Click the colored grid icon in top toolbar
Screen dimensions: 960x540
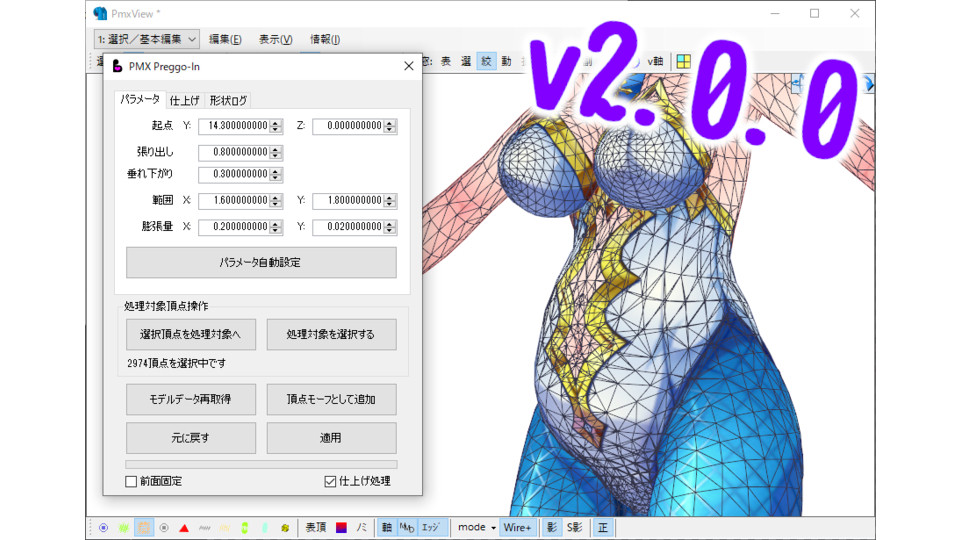[x=684, y=61]
